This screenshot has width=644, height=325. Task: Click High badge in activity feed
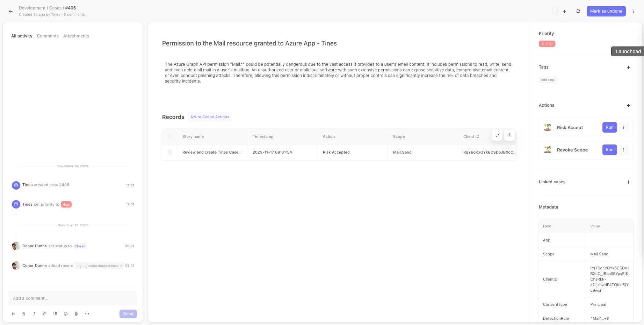click(66, 205)
